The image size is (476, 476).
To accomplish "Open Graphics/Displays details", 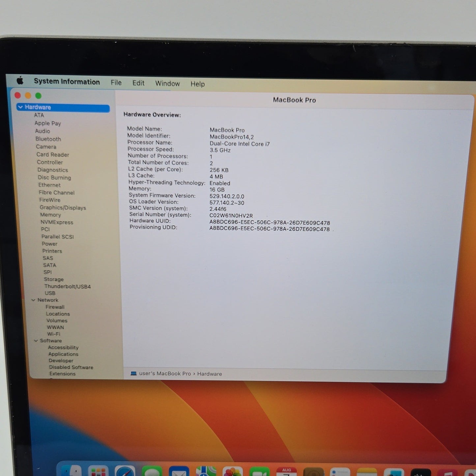I will click(x=63, y=208).
